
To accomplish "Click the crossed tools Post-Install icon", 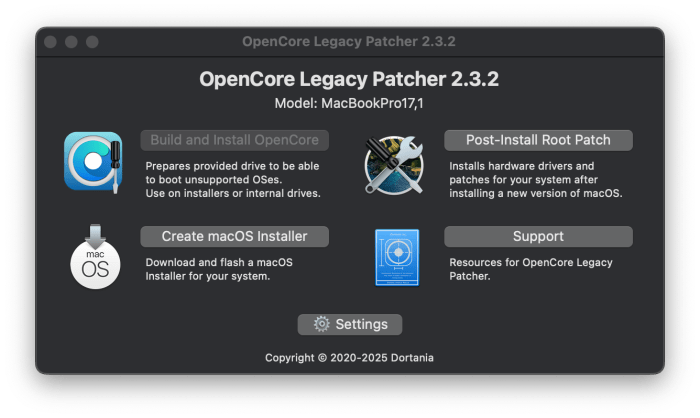I will coord(395,161).
